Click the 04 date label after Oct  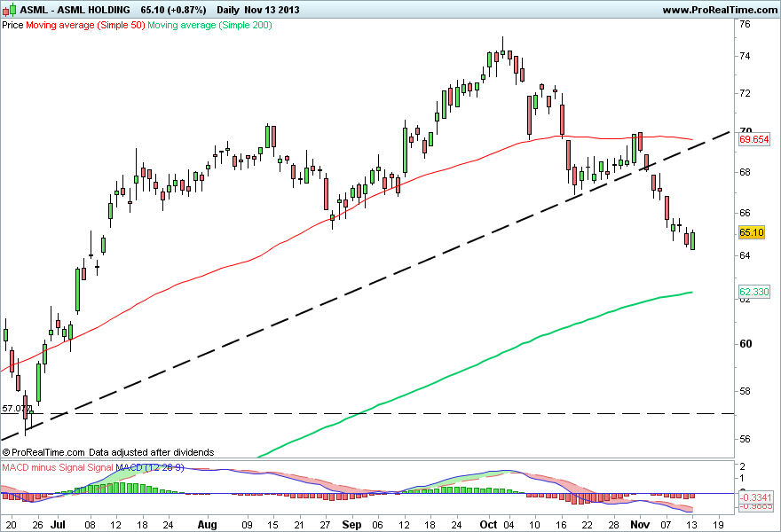coord(509,525)
